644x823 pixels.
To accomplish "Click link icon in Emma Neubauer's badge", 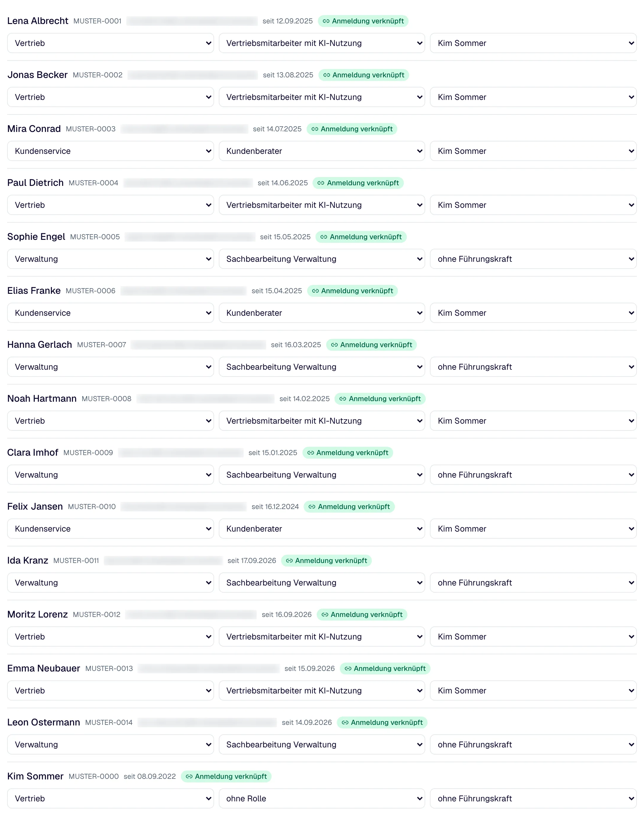I will tap(348, 669).
